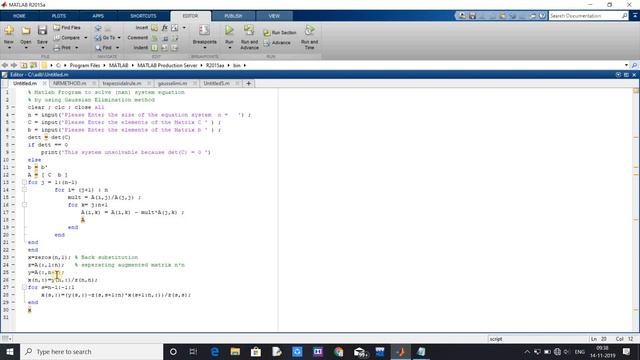Screen dimensions: 640x360
Task: Switch to the APPS ribbon tab
Action: (98, 16)
